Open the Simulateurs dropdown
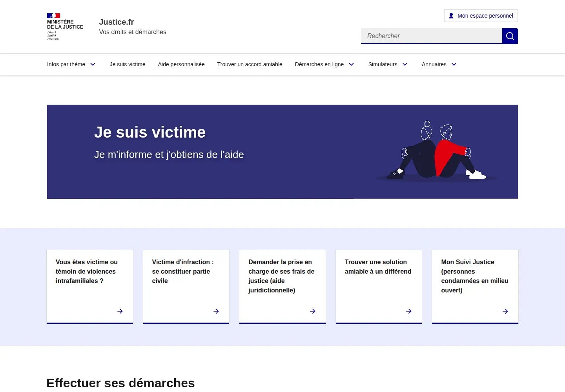Image resolution: width=565 pixels, height=392 pixels. click(388, 64)
